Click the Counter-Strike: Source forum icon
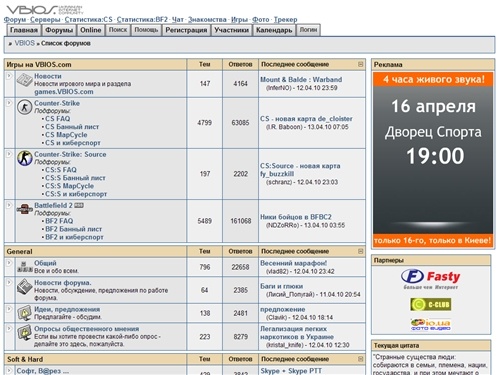Screen dimensions: 500x375 (24, 158)
